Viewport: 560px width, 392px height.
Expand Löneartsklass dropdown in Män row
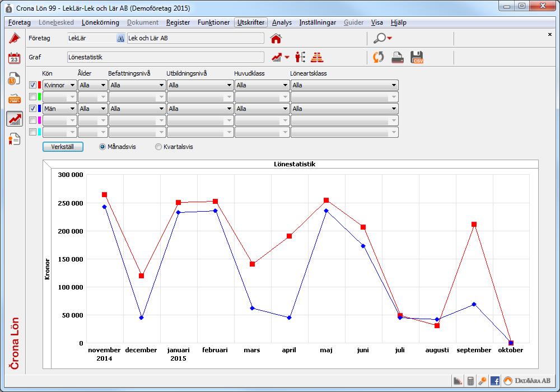point(344,109)
